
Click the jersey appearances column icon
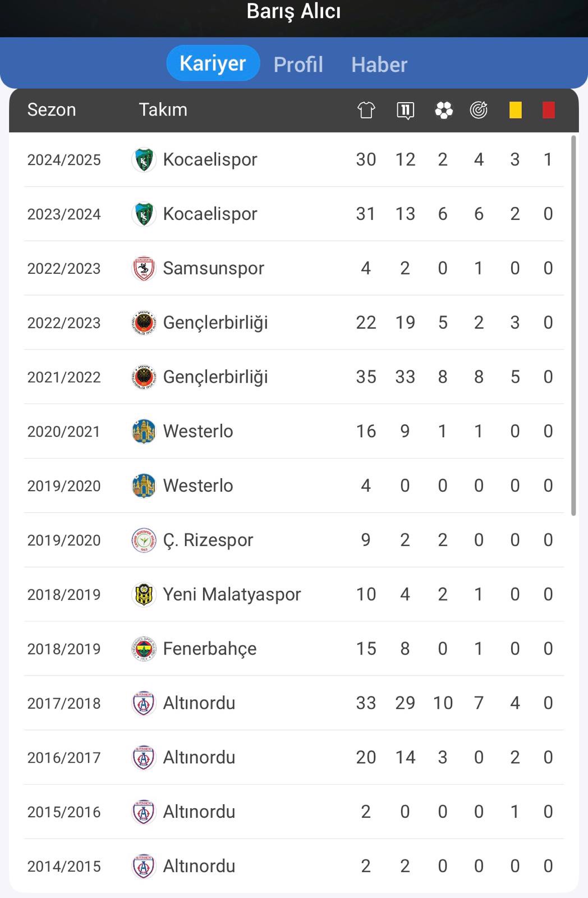tap(366, 110)
